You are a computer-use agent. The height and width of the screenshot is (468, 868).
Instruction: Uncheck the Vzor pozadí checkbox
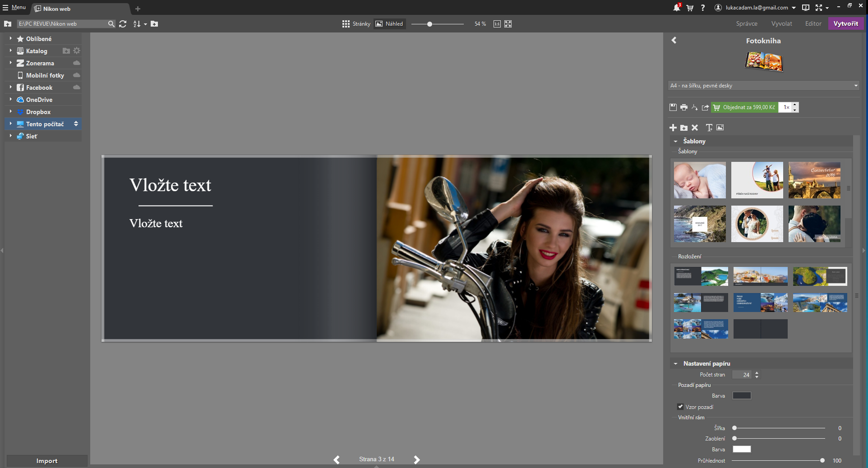coord(680,407)
